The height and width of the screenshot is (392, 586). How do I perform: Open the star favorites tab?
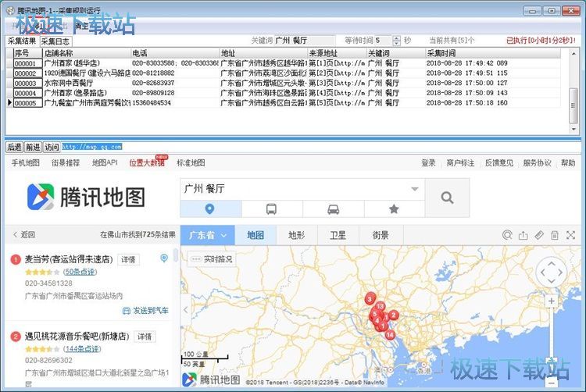tap(394, 209)
